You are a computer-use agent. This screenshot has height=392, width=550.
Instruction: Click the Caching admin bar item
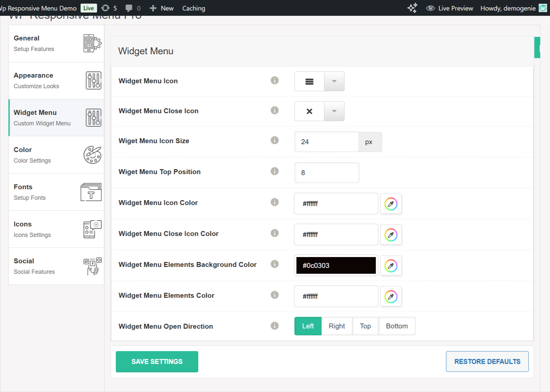click(194, 8)
